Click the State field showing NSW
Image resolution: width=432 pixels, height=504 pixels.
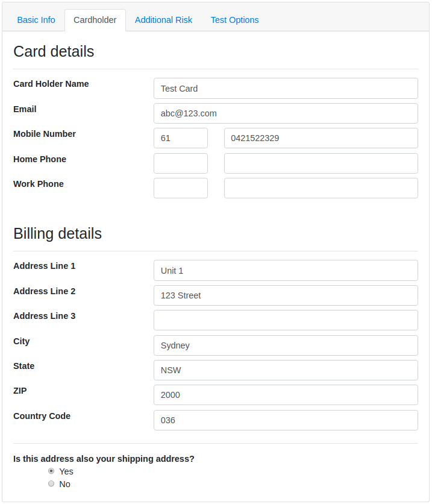(286, 370)
